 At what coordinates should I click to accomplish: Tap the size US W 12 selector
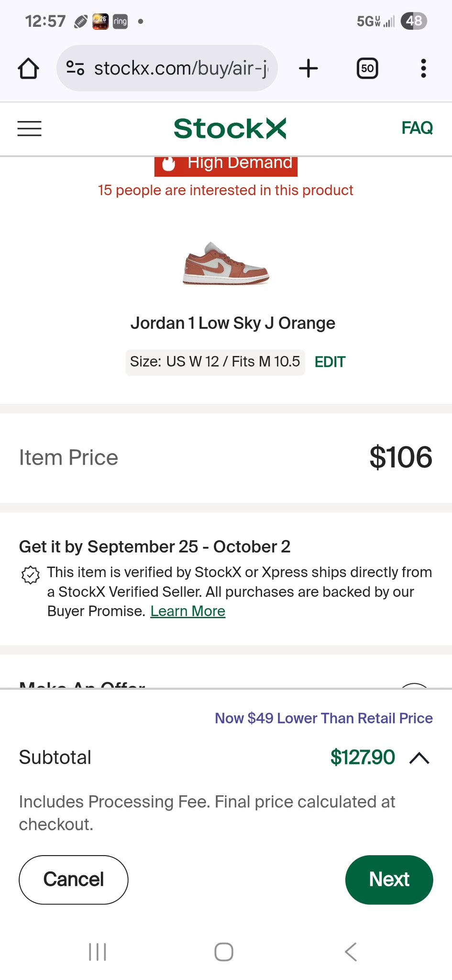click(215, 362)
